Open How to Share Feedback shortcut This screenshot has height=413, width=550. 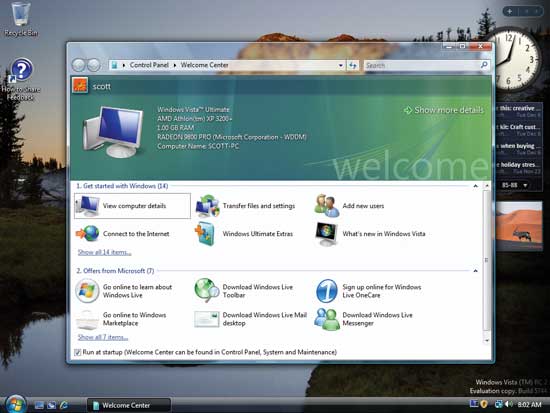click(21, 80)
